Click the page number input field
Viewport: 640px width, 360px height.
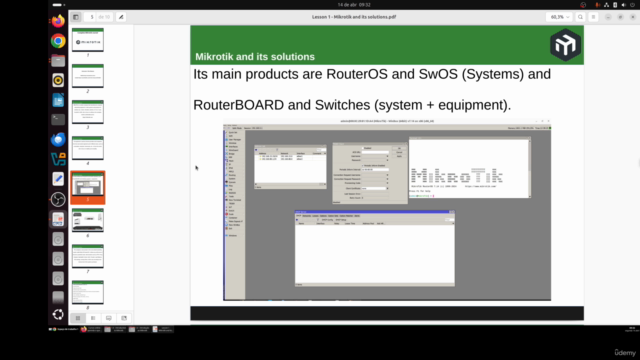[91, 17]
